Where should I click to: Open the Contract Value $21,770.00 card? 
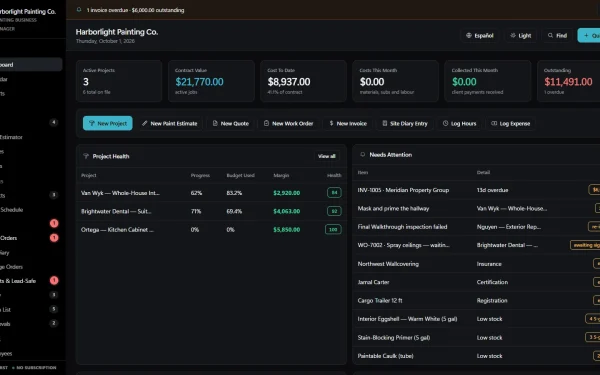[x=211, y=81]
